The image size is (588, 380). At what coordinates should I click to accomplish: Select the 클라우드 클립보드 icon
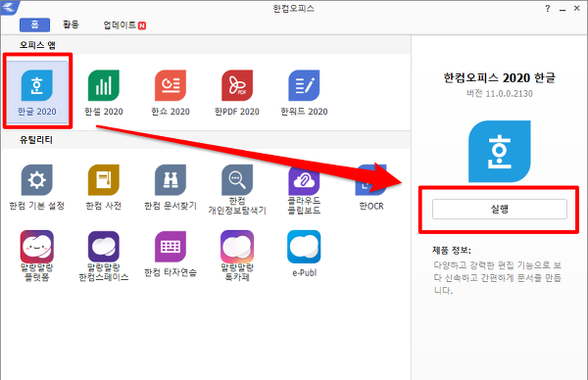coord(304,180)
